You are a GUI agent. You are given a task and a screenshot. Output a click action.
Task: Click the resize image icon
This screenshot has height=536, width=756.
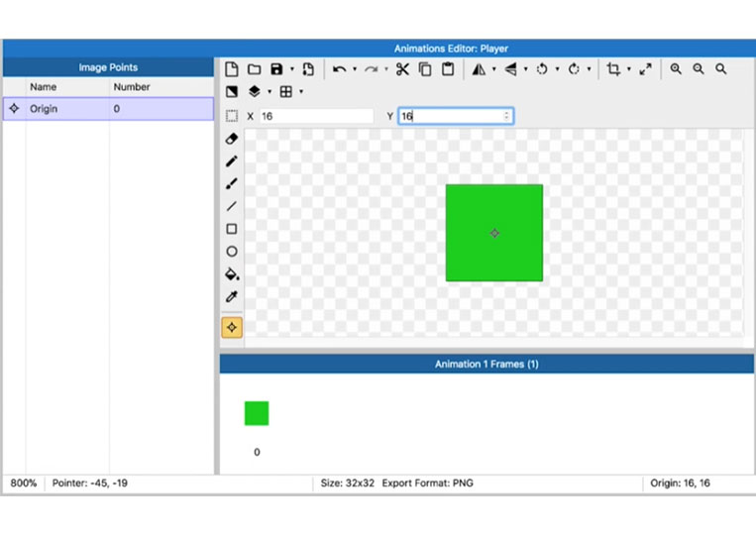tap(646, 69)
